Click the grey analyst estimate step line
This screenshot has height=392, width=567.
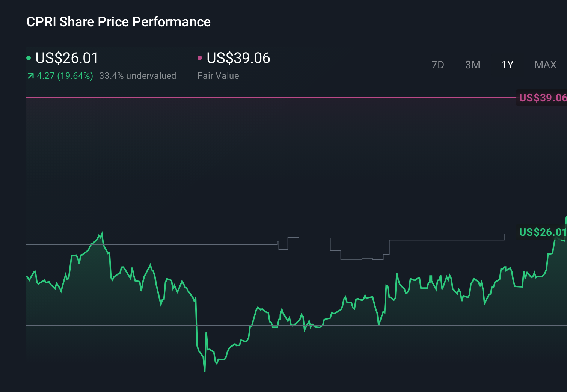[x=308, y=237]
